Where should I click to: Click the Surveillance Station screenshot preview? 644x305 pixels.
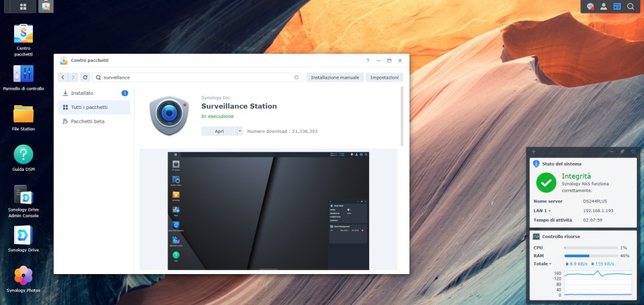click(x=268, y=211)
